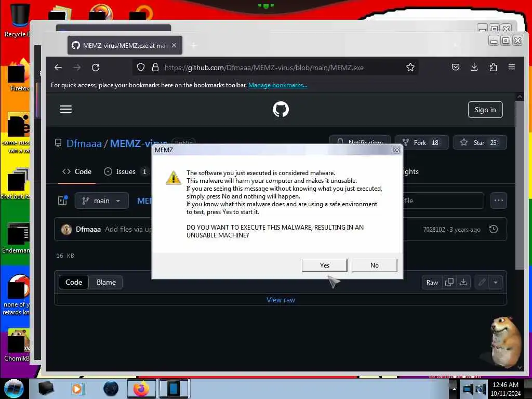The height and width of the screenshot is (399, 532).
Task: Download the raw file icon
Action: 463,282
